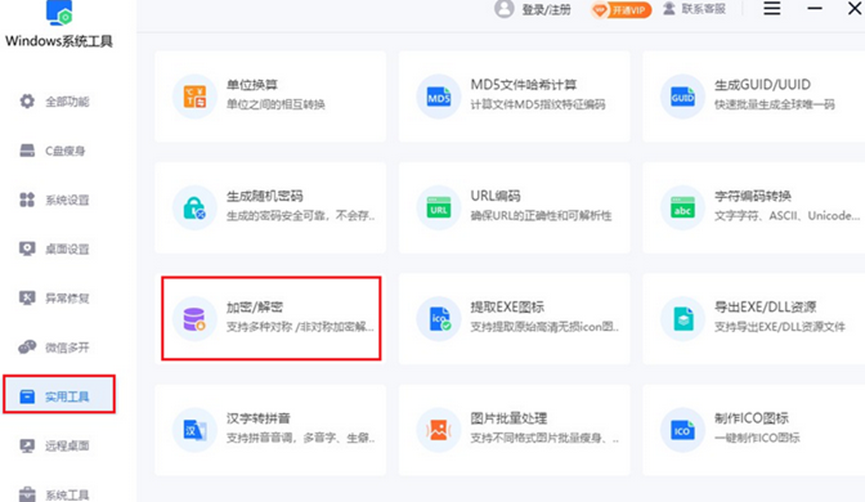The height and width of the screenshot is (502, 865).
Task: Select 微信多开 in the sidebar
Action: point(56,347)
